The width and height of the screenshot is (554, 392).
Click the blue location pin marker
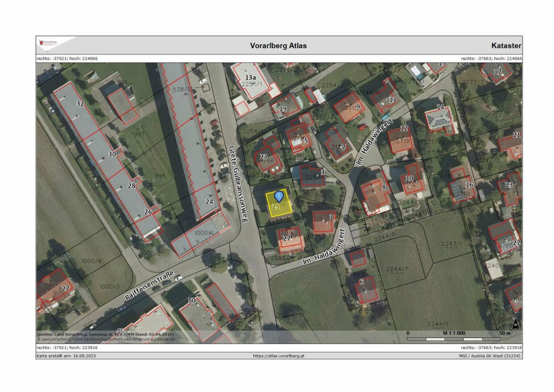279,196
